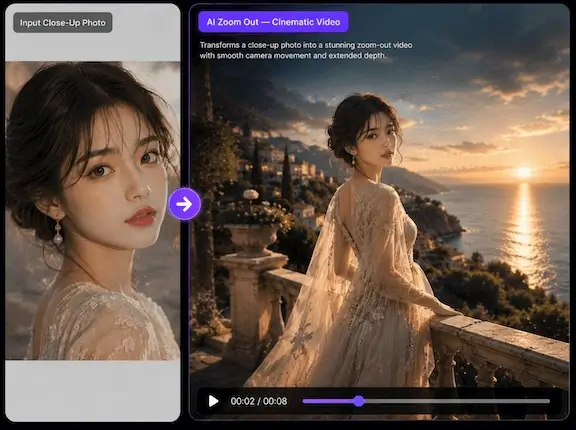The image size is (576, 430).
Task: Click the 00:02 / 00:08 time display
Action: 259,401
